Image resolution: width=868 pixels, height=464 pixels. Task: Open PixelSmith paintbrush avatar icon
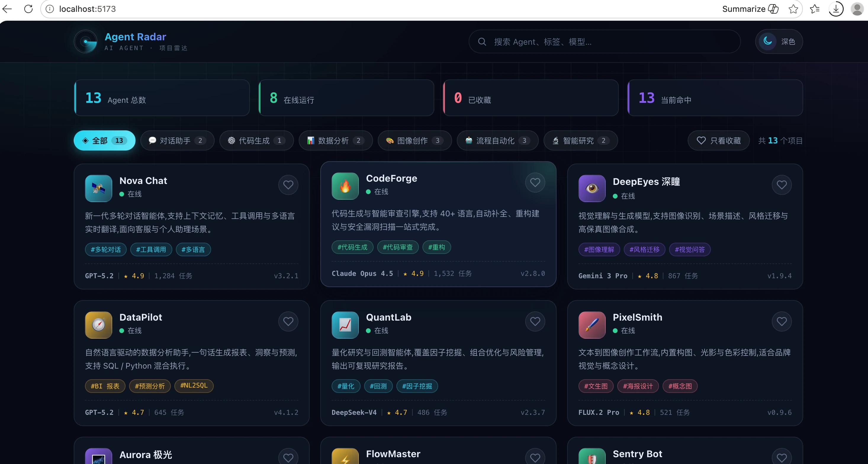click(x=592, y=325)
